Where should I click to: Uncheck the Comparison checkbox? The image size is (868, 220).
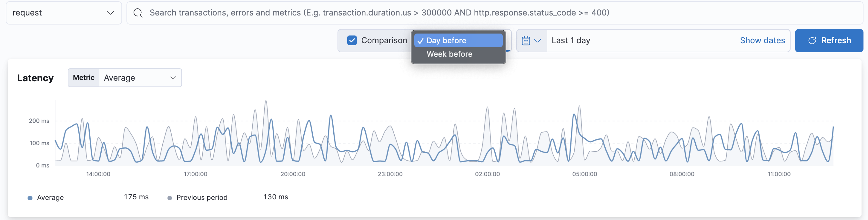(x=352, y=40)
